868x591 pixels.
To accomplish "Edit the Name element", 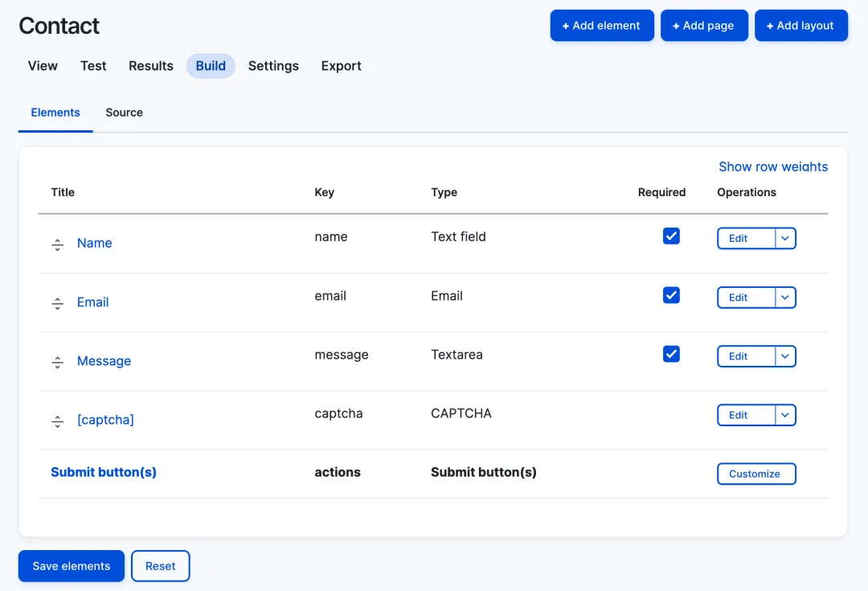I will point(746,238).
